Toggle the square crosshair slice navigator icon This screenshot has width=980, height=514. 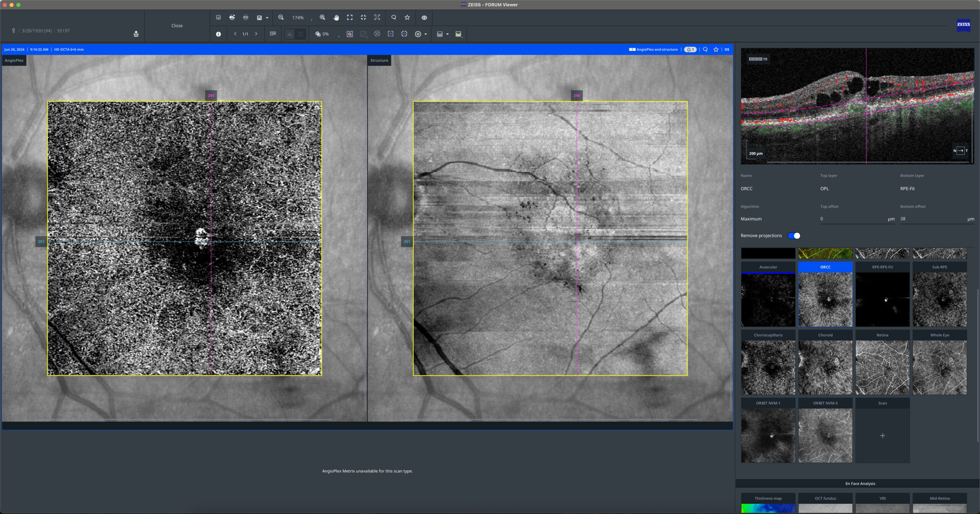(390, 34)
